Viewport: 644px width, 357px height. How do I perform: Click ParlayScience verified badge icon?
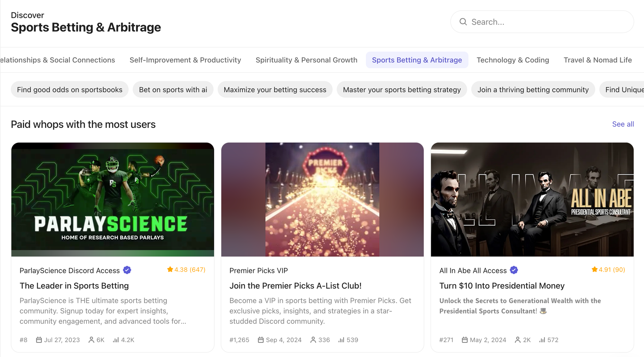[127, 270]
